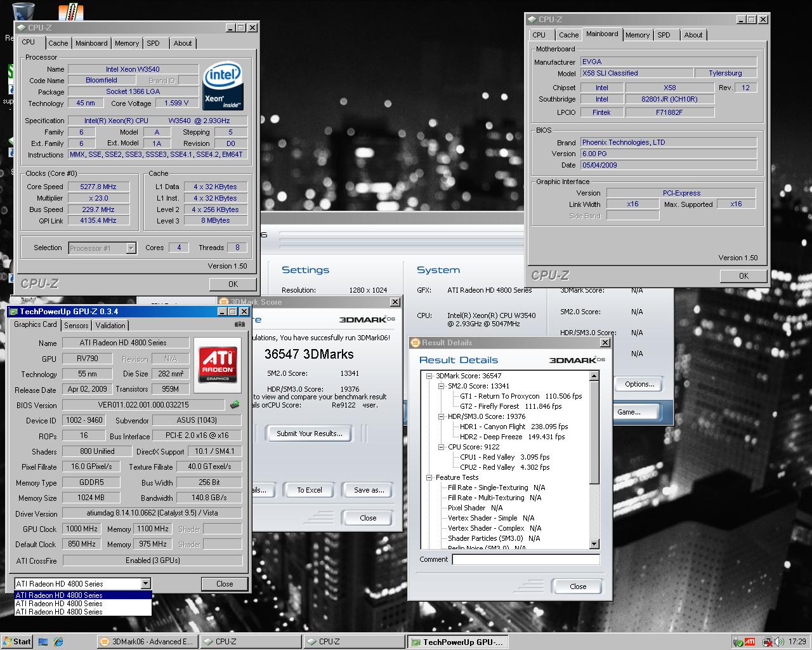The height and width of the screenshot is (650, 812).
Task: Select third ATI Radeon HD 4800 Series list entry
Action: [83, 612]
